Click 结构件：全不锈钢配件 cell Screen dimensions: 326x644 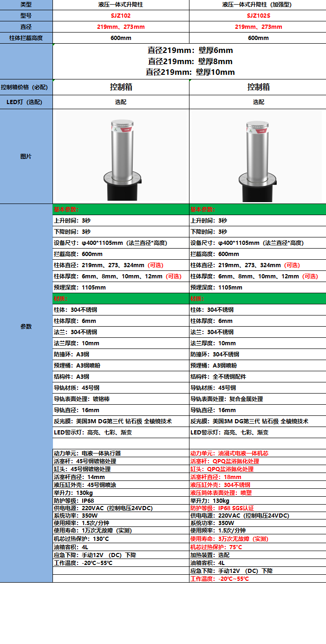tap(258, 376)
